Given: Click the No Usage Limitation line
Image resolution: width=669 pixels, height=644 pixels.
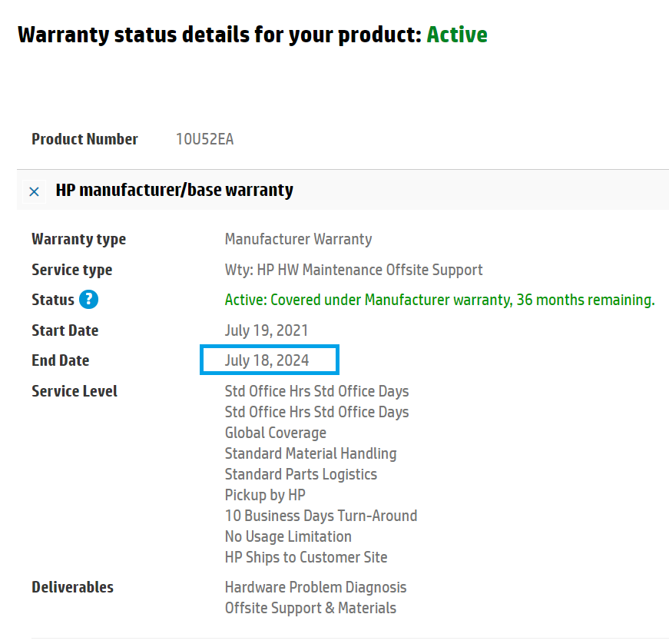Looking at the screenshot, I should pyautogui.click(x=288, y=537).
